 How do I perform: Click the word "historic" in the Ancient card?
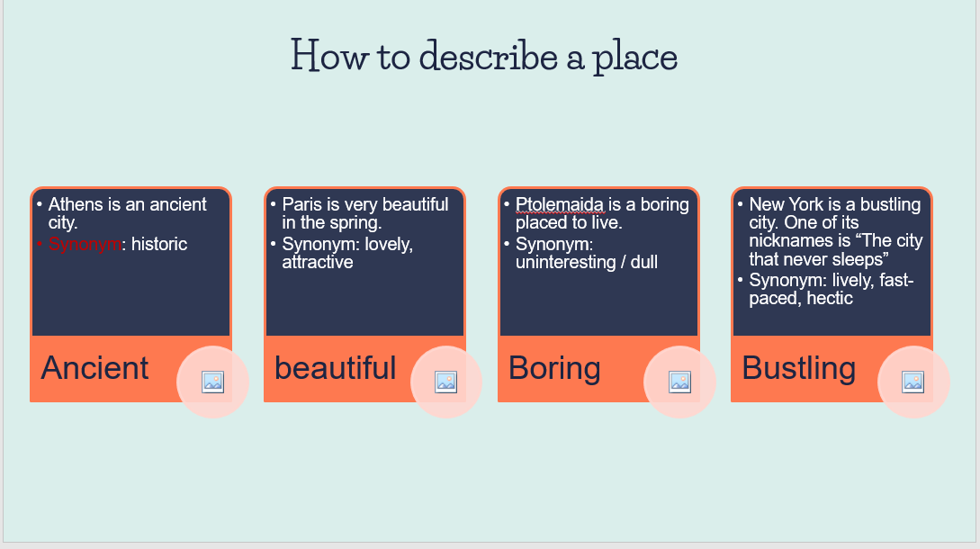[x=159, y=244]
